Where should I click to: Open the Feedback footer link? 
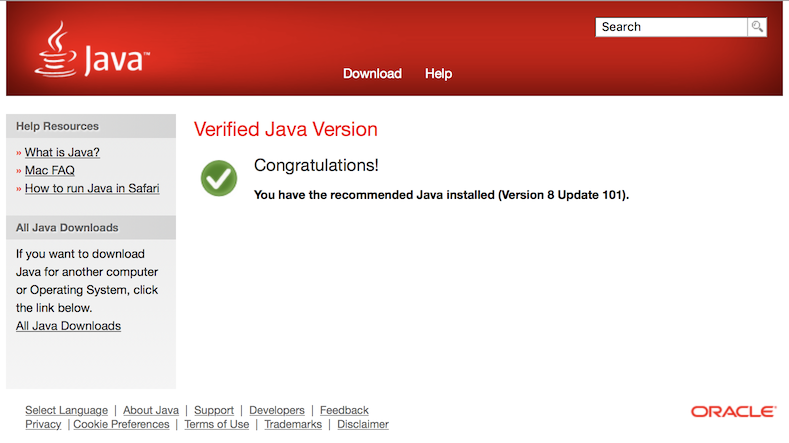[x=344, y=410]
